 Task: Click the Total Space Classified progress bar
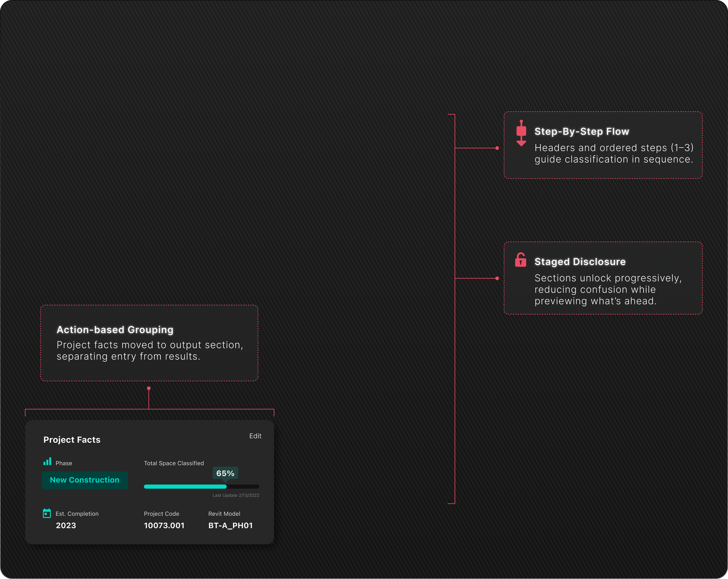click(x=201, y=486)
